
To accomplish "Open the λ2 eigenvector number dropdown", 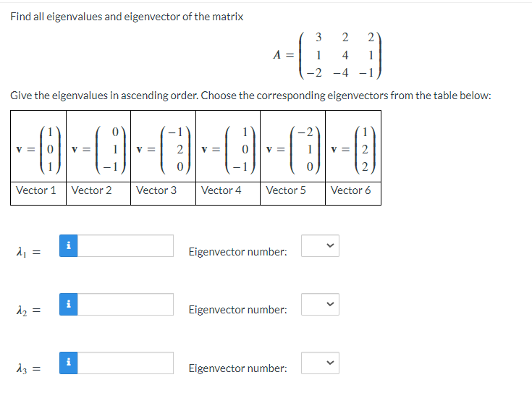I will click(320, 305).
